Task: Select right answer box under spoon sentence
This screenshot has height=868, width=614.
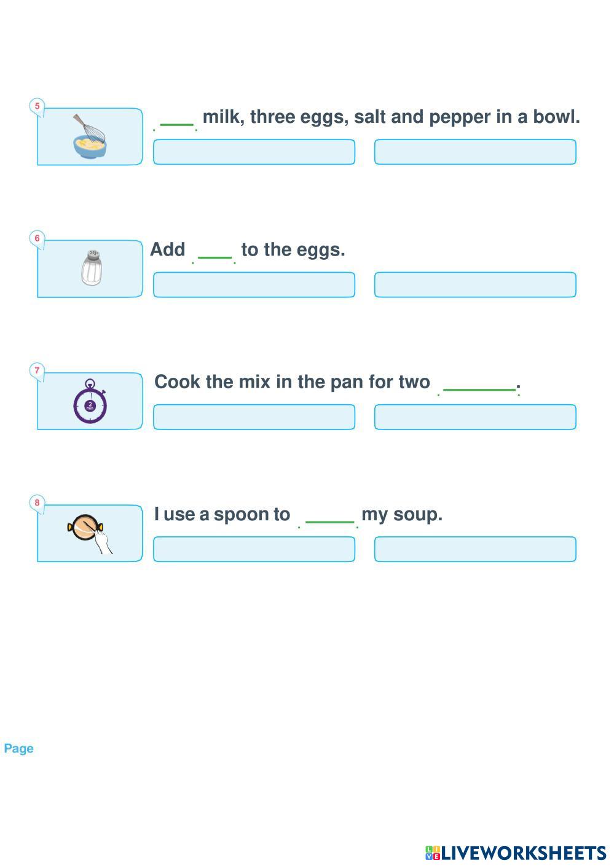Action: (x=475, y=549)
